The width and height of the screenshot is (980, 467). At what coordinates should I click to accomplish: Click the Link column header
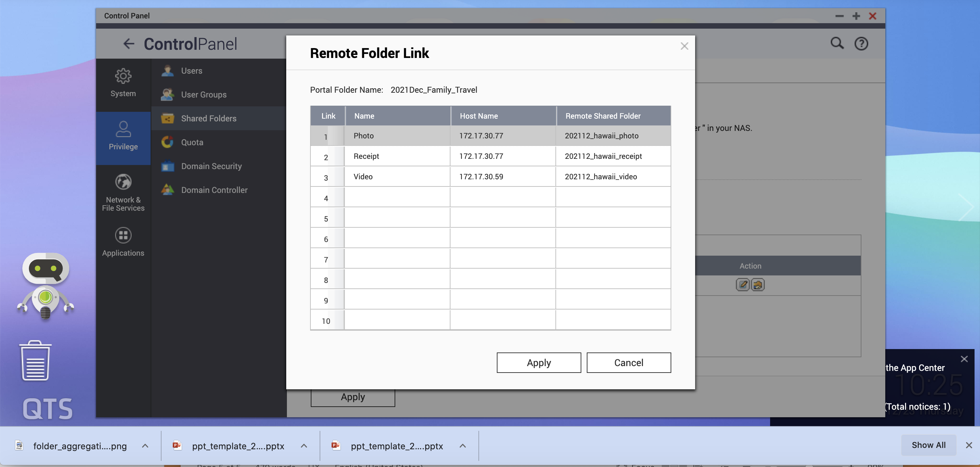328,116
